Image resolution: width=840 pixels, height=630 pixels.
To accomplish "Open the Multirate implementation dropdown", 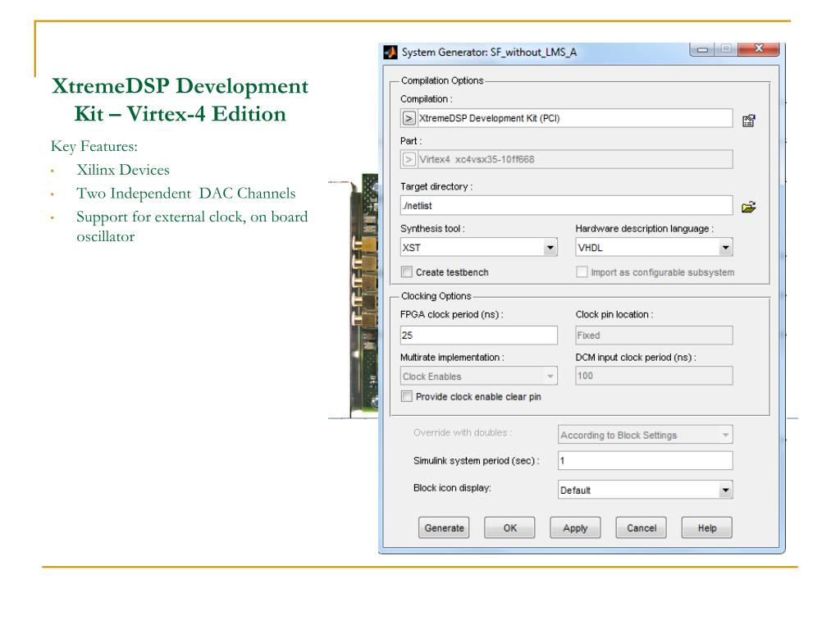I will (550, 376).
